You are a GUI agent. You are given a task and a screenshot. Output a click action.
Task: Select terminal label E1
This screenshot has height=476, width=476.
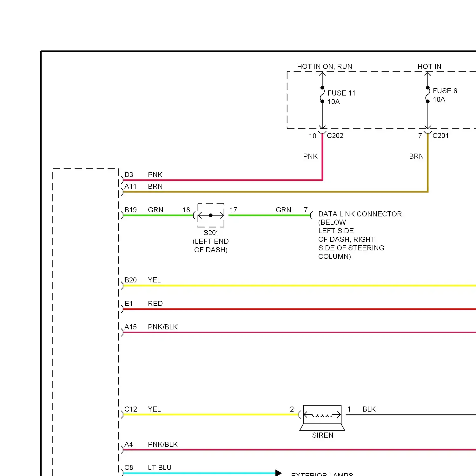pos(128,304)
